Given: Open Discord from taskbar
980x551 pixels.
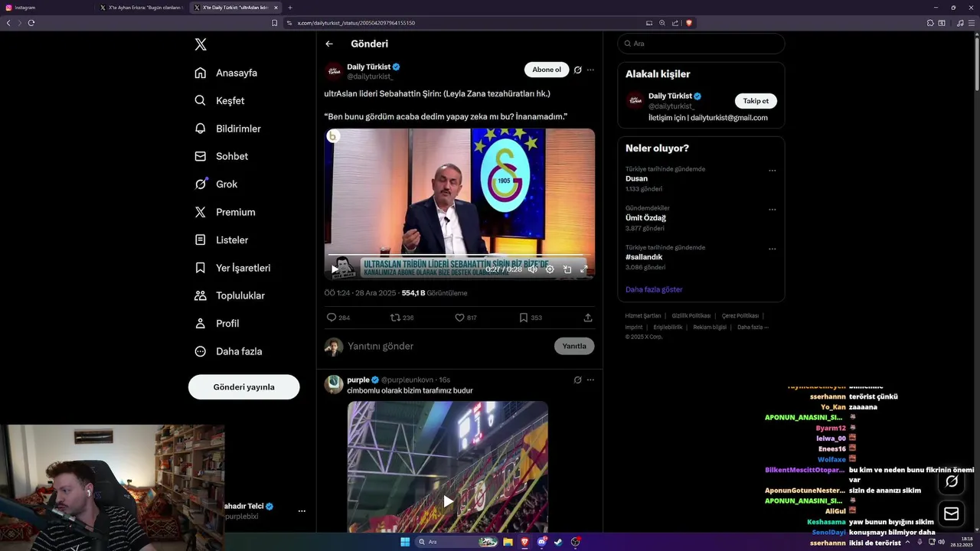Looking at the screenshot, I should pos(542,542).
